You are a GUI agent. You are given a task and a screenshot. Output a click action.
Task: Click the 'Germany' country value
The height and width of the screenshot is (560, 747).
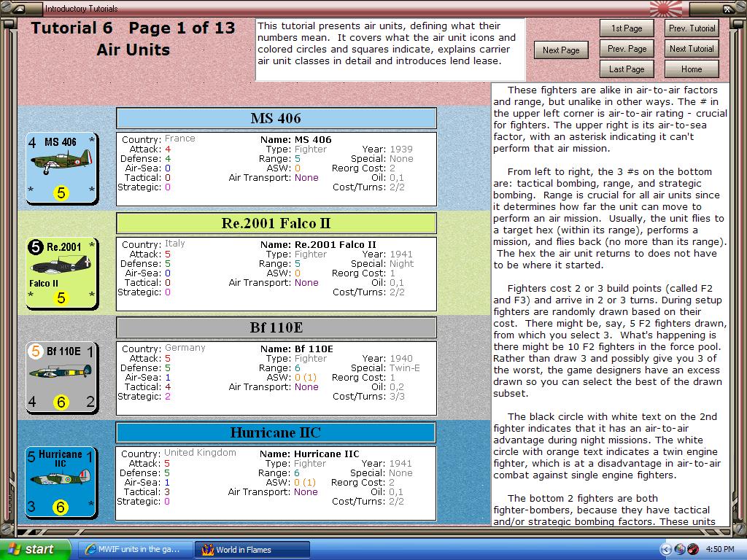[185, 348]
